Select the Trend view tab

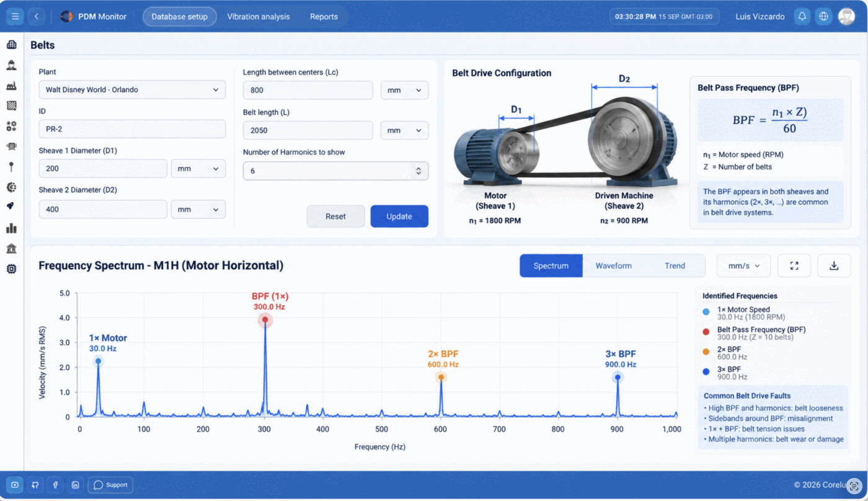coord(675,265)
